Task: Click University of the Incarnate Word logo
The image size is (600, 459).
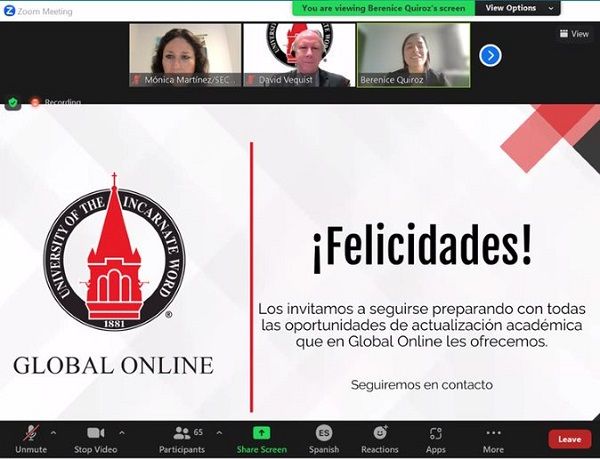Action: pos(114,252)
